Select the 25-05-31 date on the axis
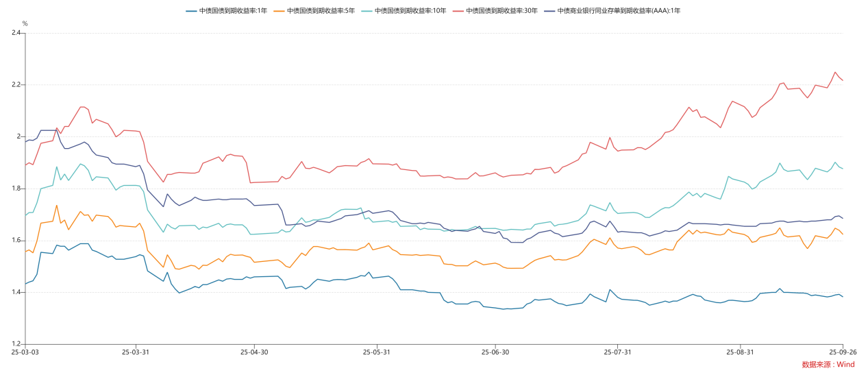 375,352
